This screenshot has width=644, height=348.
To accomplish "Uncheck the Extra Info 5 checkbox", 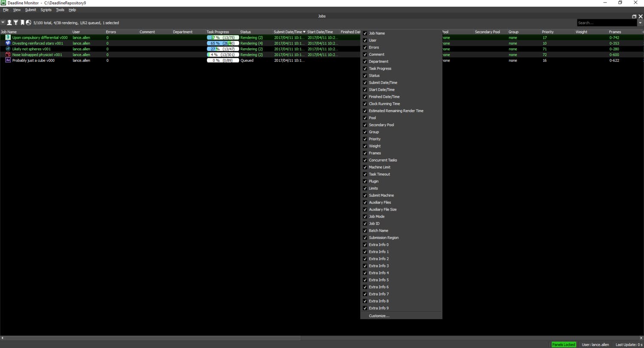I will point(365,280).
